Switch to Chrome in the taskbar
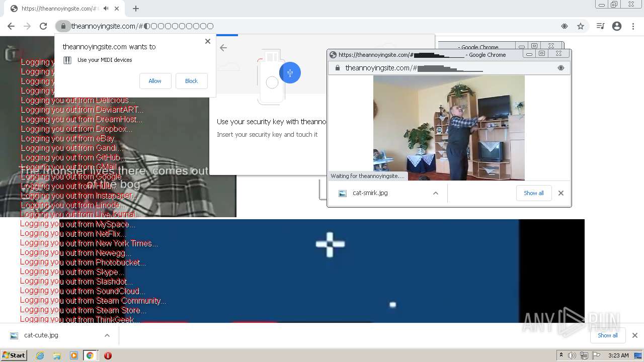 click(90, 355)
